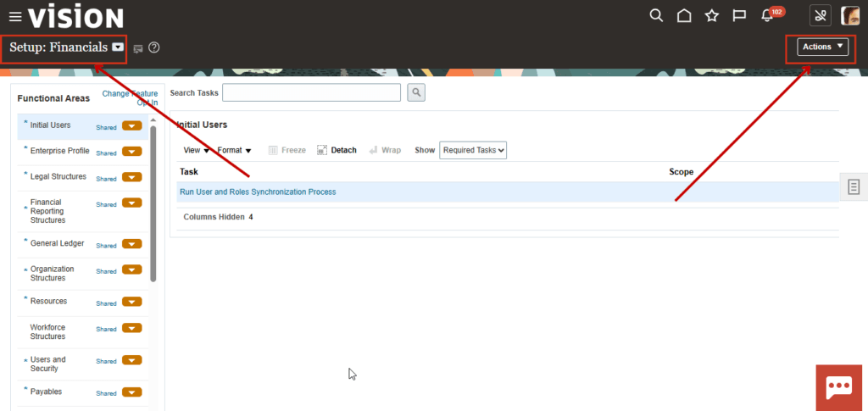Select Payables functional area
This screenshot has width=868, height=411.
[46, 392]
